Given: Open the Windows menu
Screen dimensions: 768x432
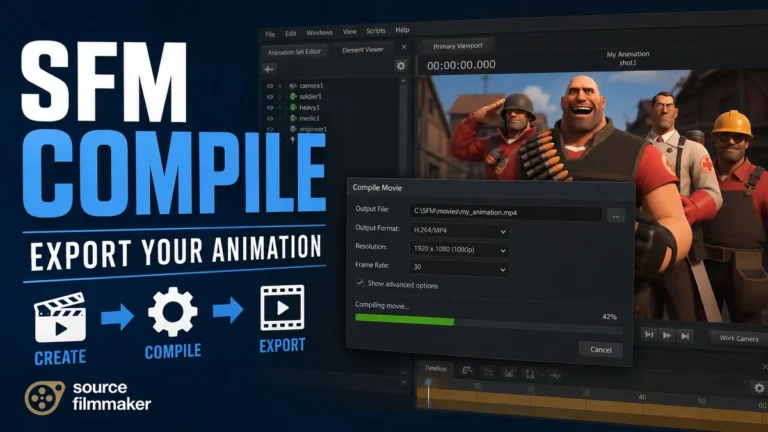Looking at the screenshot, I should [319, 32].
